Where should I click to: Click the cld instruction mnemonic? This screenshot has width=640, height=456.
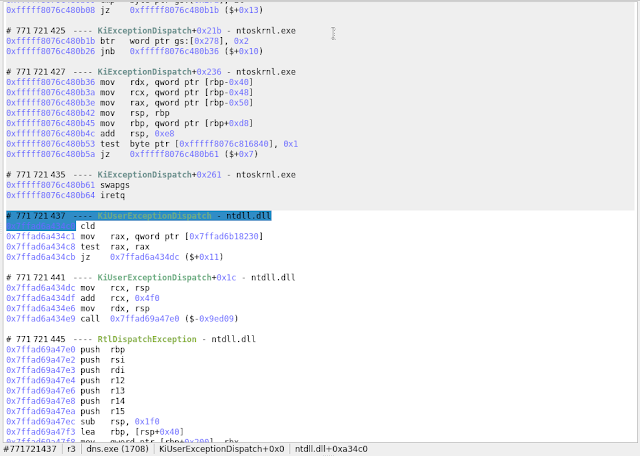pos(88,226)
